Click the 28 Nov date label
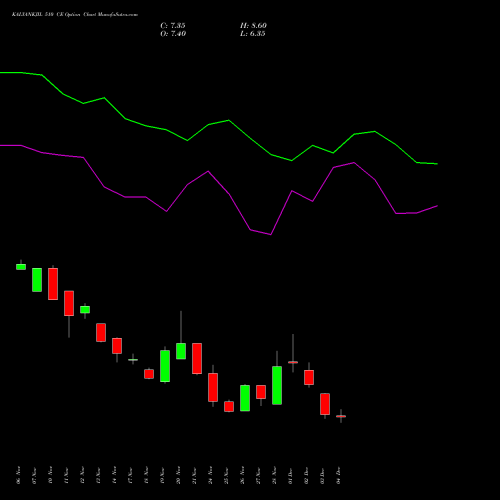 point(274,475)
